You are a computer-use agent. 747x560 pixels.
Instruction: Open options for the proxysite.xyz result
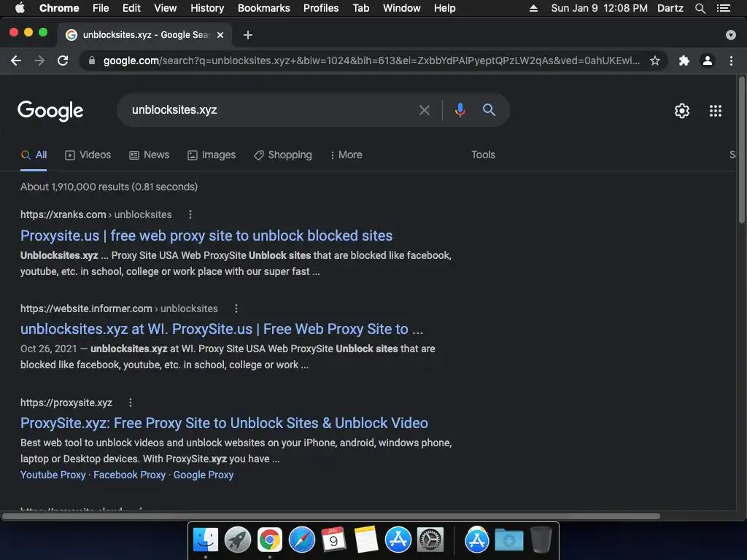point(131,402)
